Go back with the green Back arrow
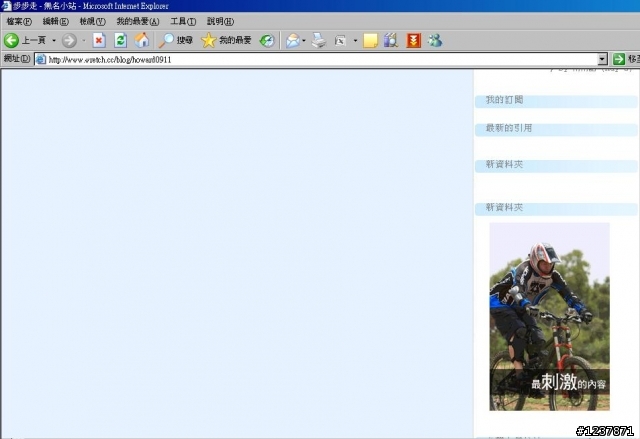Screen dimensions: 640x439 coord(11,40)
